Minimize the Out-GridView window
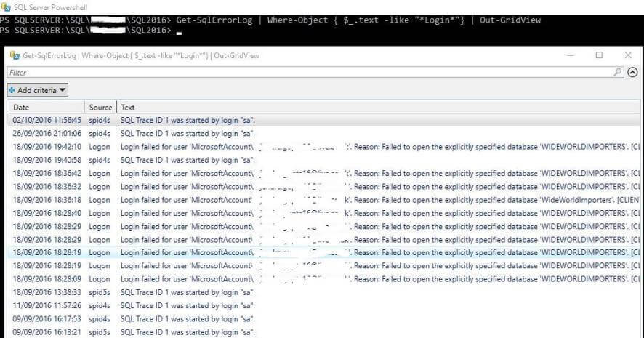This screenshot has height=338, width=644. pyautogui.click(x=571, y=55)
